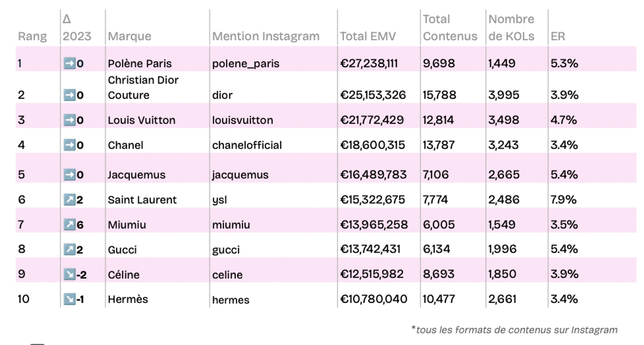Click the right-arrow icon in Jacquemus row

(x=69, y=175)
